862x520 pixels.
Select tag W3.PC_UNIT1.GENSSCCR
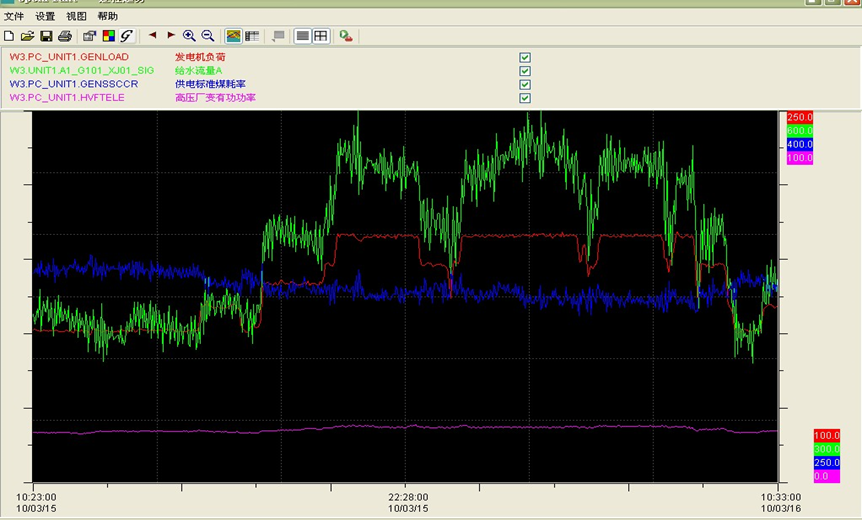click(x=74, y=84)
